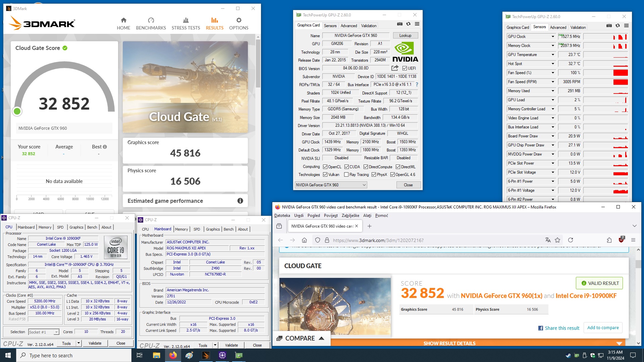The width and height of the screenshot is (644, 362).
Task: Toggle UEFI checkbox in GPU-Z
Action: click(x=405, y=68)
